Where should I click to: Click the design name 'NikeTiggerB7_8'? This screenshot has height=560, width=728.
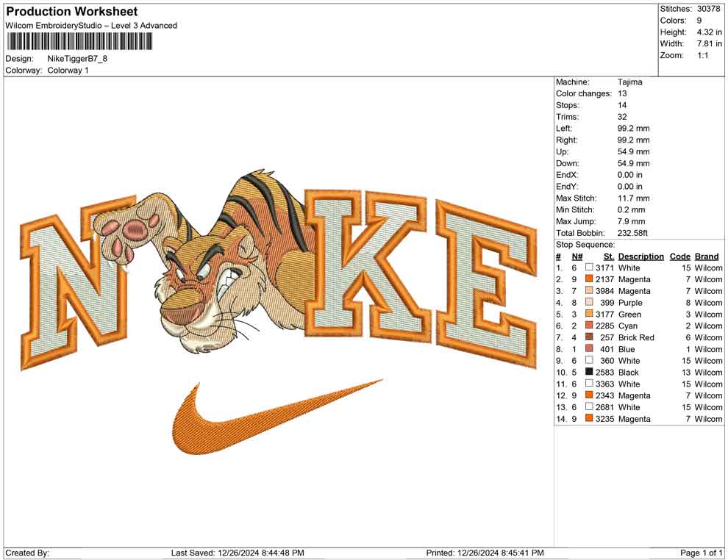pos(77,59)
